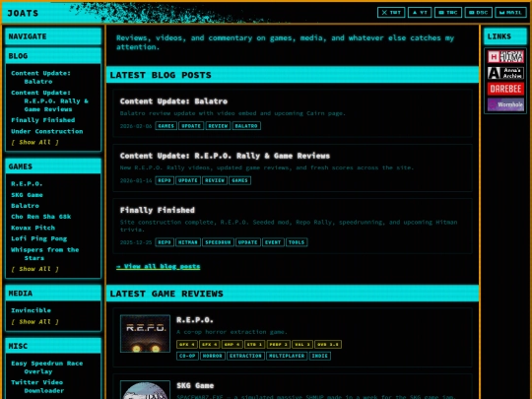Open sidebar link Finally Finished

[43, 120]
